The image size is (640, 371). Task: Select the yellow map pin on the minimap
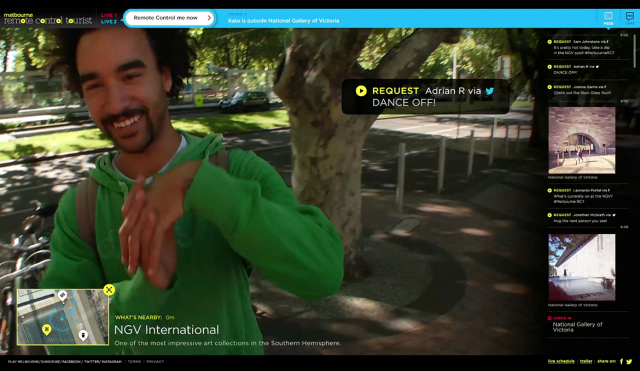(47, 329)
